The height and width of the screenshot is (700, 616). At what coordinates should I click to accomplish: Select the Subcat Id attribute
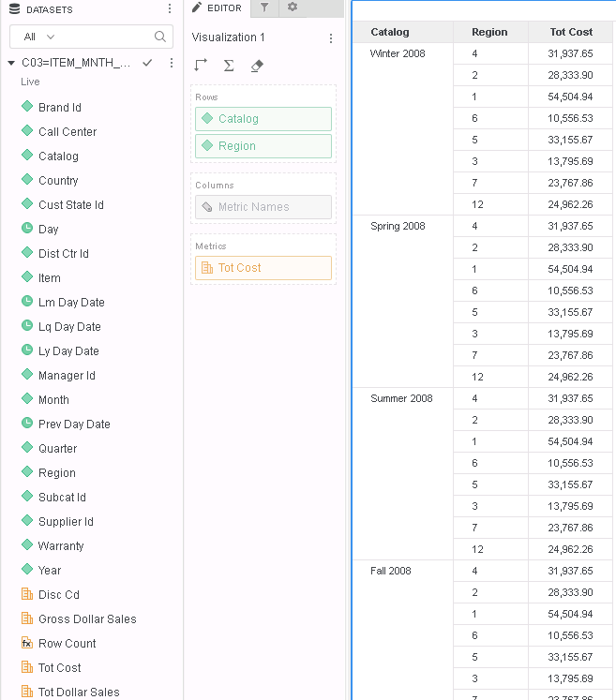[62, 498]
